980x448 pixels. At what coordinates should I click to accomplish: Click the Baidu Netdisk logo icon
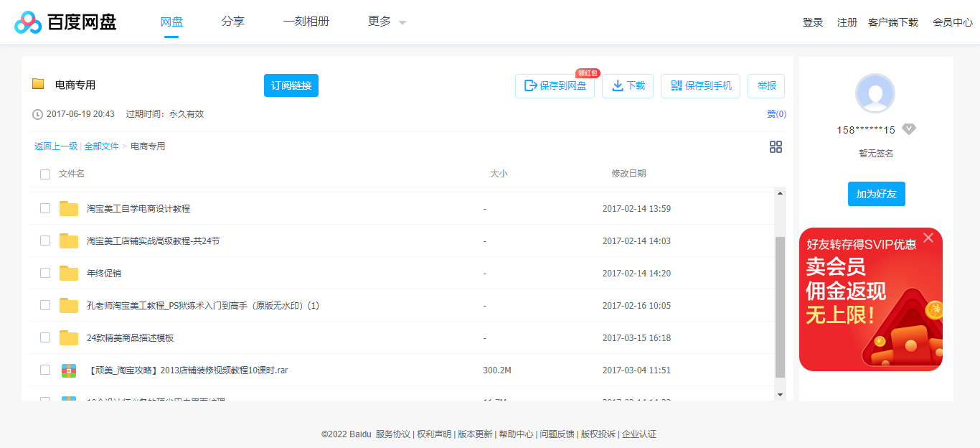[x=27, y=21]
